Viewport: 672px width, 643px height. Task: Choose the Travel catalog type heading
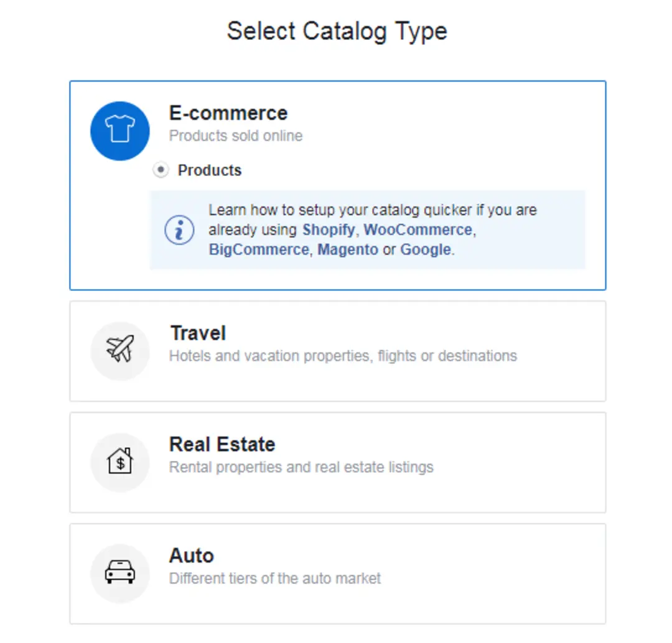click(x=198, y=333)
